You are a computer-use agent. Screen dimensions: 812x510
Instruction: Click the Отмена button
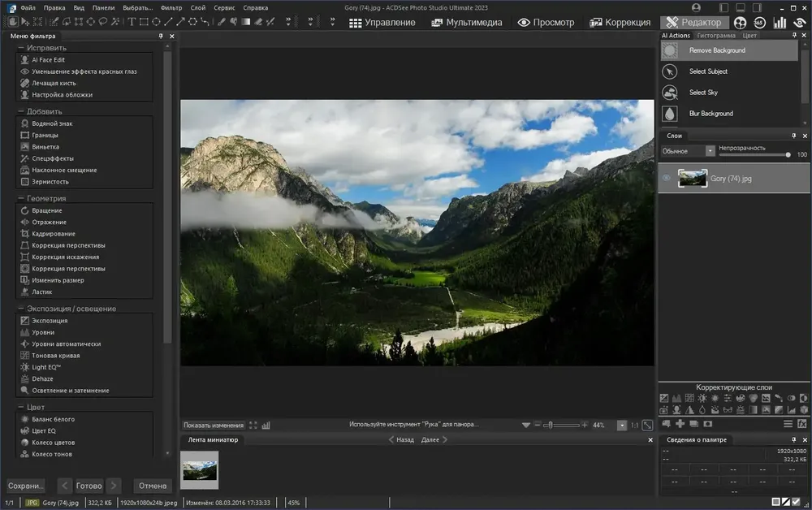[x=153, y=486]
